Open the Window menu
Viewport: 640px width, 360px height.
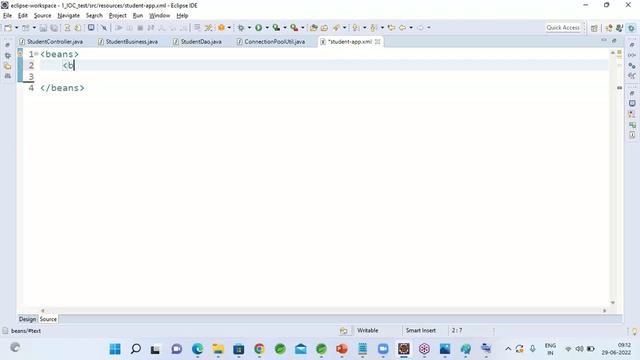pyautogui.click(x=160, y=16)
